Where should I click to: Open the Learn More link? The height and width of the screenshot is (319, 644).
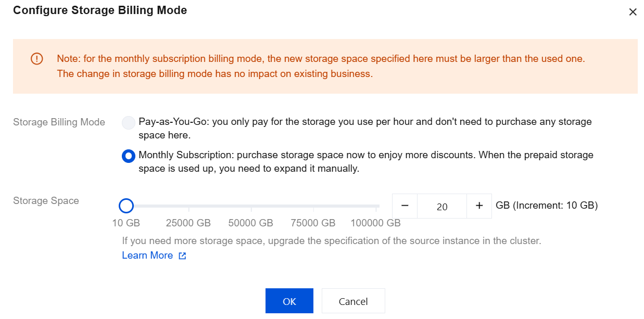pyautogui.click(x=147, y=256)
